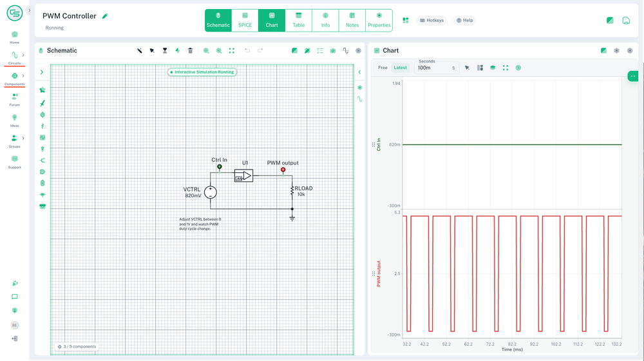Image resolution: width=644 pixels, height=361 pixels.
Task: Open resistor category in component palette
Action: click(43, 126)
